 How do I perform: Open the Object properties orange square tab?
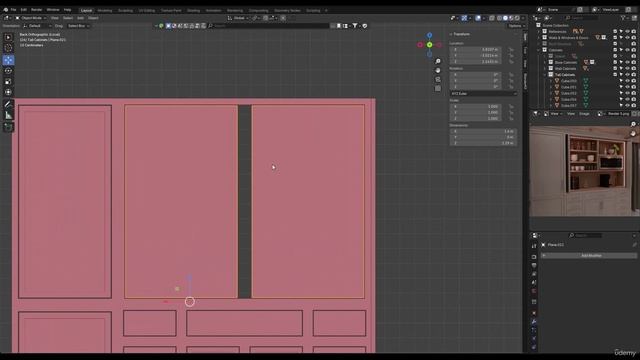(x=534, y=313)
